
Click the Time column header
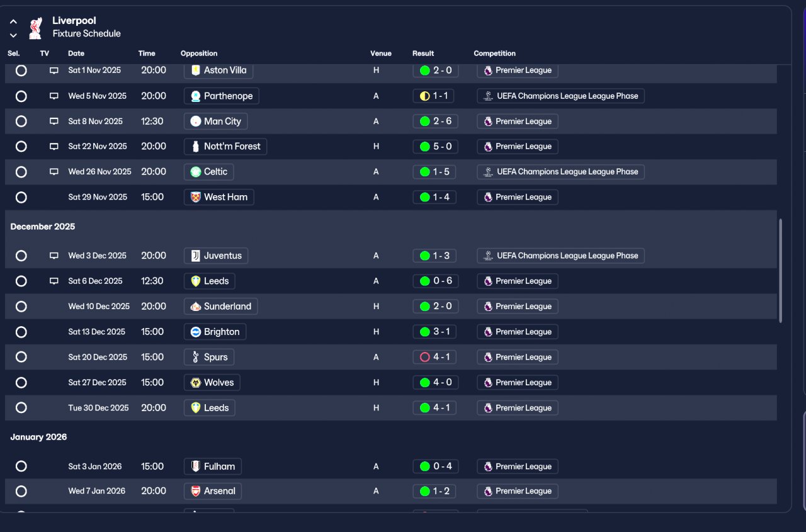coord(147,54)
